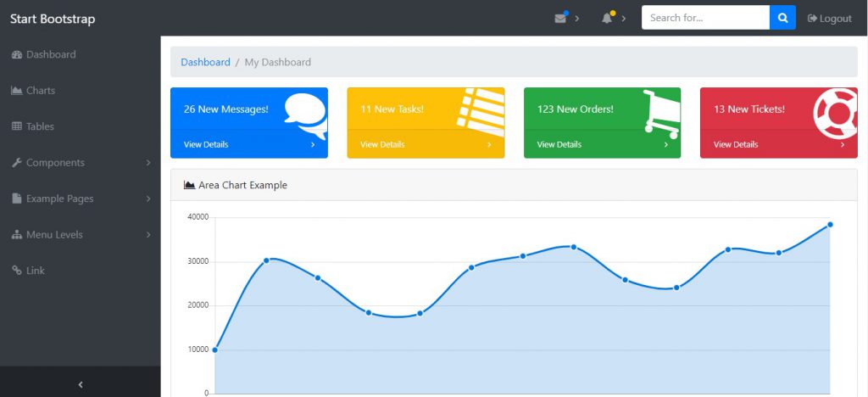
Task: Expand the Menu Levels submenu chevron
Action: tap(148, 235)
